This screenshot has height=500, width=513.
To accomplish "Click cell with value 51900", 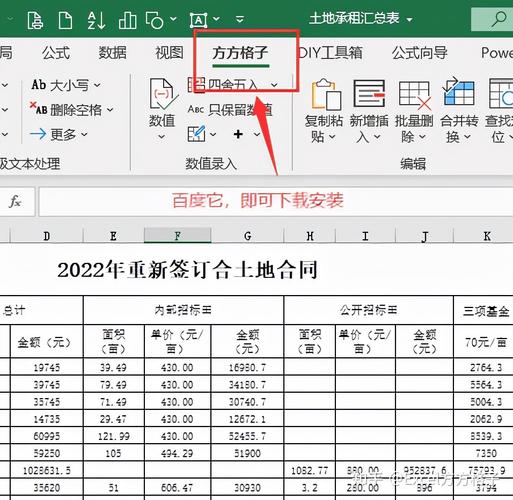I will [247, 453].
